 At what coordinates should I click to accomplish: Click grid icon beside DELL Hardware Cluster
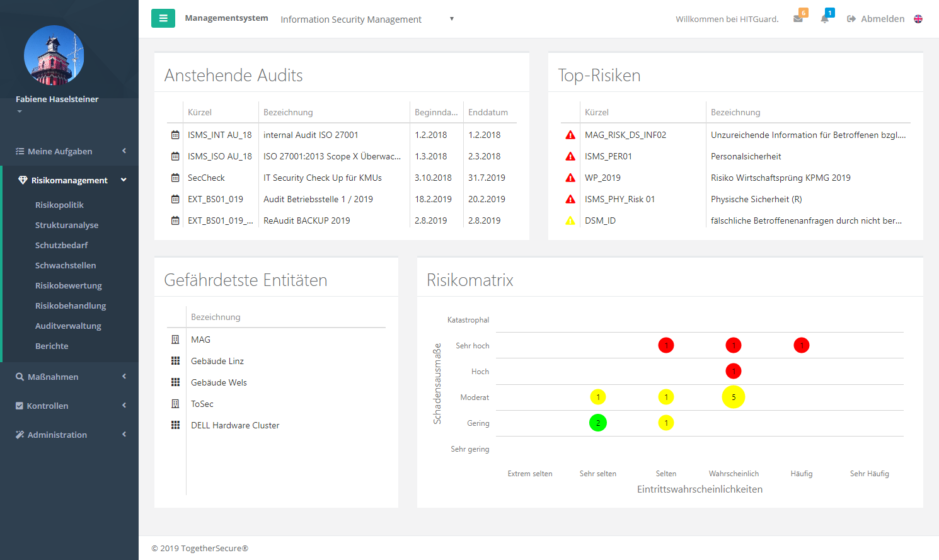(175, 425)
